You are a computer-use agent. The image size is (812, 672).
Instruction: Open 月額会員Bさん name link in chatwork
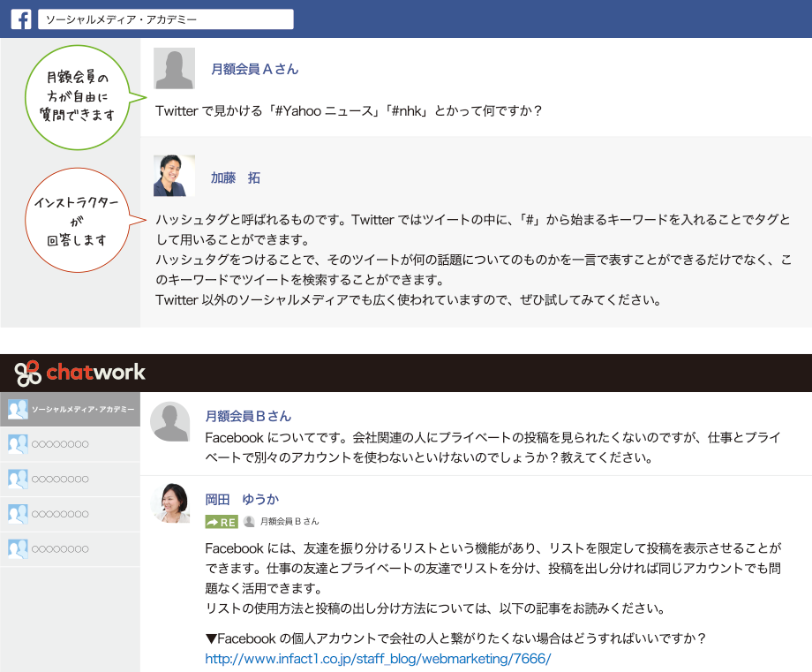[249, 416]
